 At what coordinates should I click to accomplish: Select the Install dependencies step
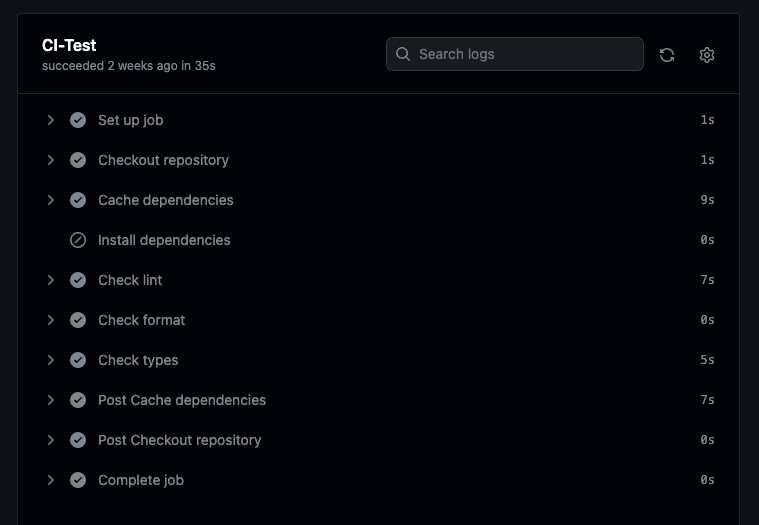(x=164, y=240)
